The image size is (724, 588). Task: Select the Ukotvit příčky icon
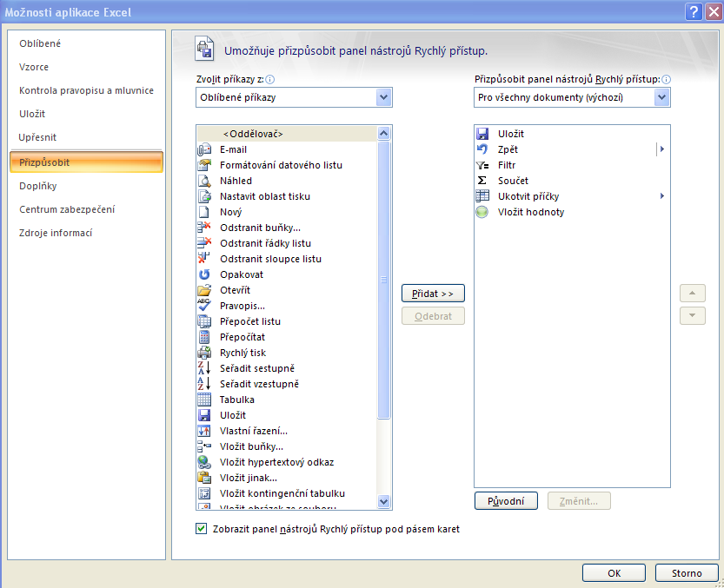482,196
